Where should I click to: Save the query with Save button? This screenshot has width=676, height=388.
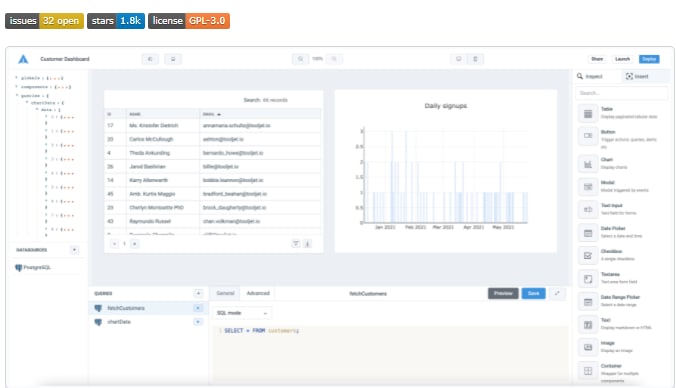533,293
